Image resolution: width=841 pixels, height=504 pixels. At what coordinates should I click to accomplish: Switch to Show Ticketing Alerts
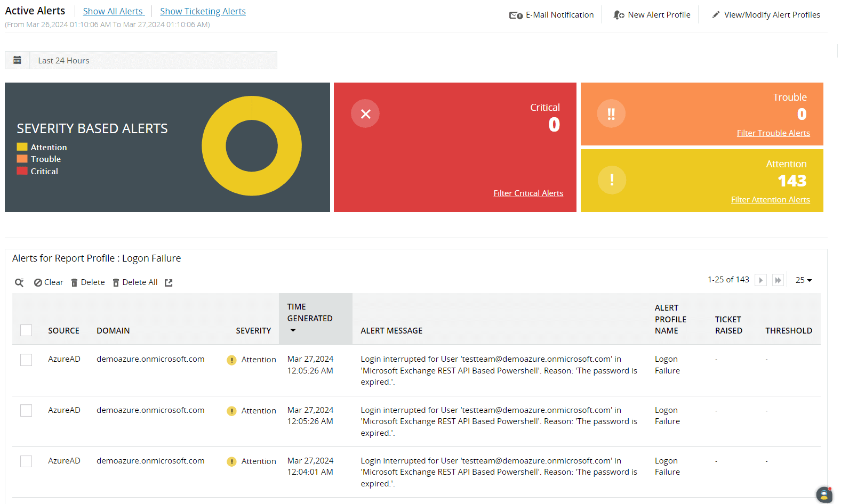point(203,11)
